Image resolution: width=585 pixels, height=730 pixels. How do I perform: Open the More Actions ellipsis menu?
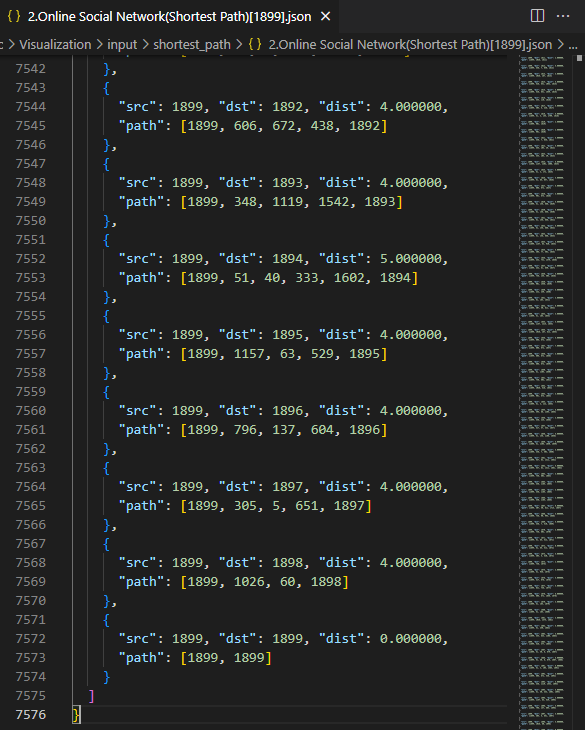click(563, 16)
